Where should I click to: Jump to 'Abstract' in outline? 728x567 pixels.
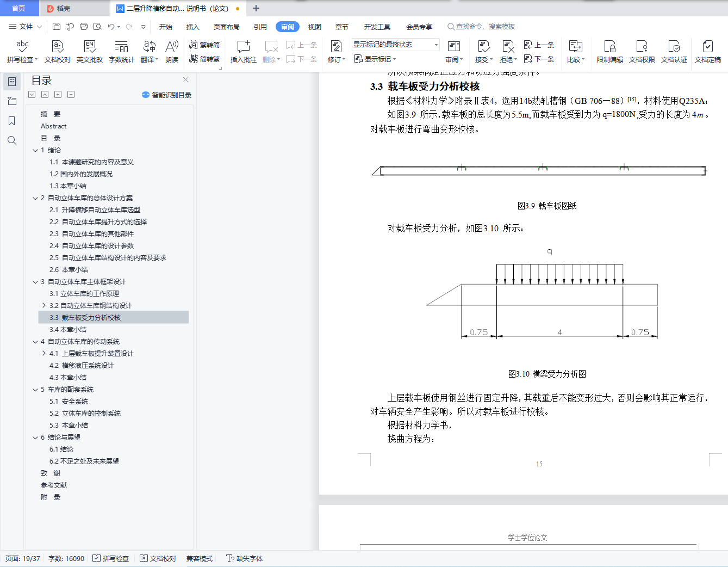[53, 126]
